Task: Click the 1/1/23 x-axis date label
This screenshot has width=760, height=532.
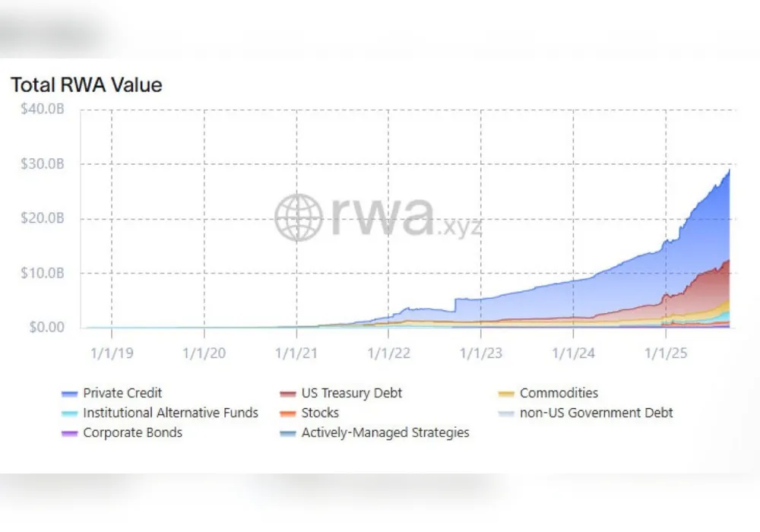Action: pos(481,353)
